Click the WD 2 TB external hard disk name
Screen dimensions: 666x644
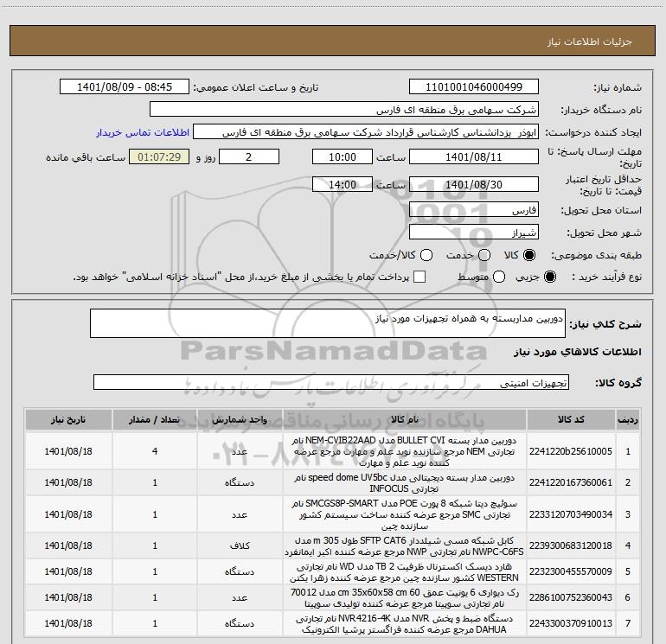pyautogui.click(x=405, y=572)
